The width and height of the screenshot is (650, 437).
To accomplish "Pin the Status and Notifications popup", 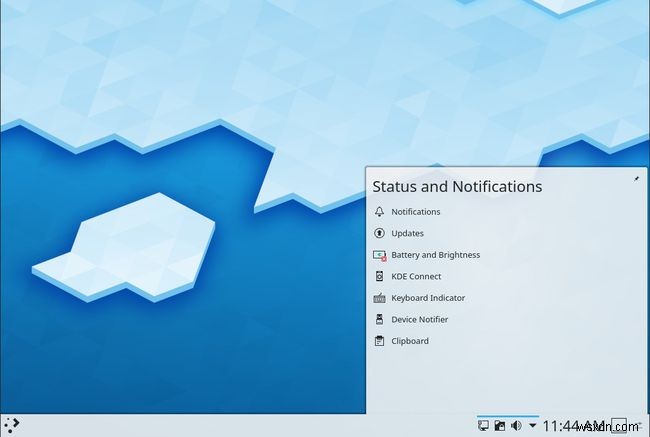I will [636, 179].
